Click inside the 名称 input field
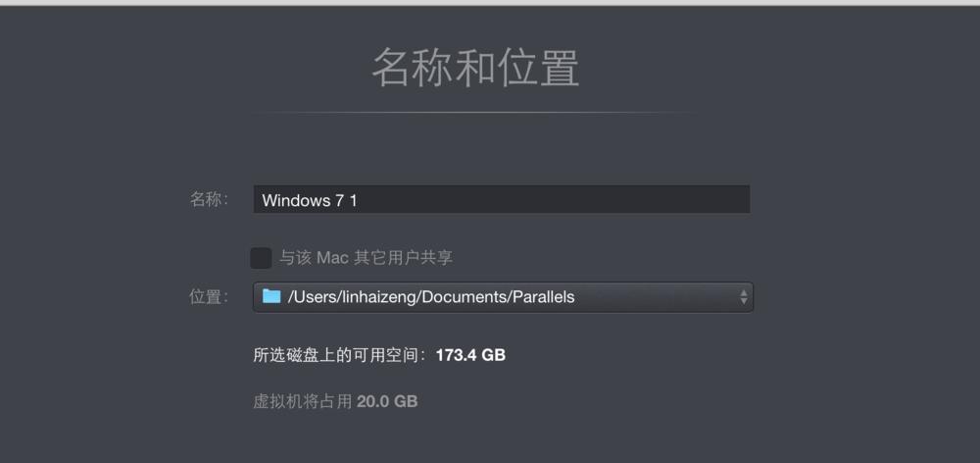 click(x=501, y=199)
